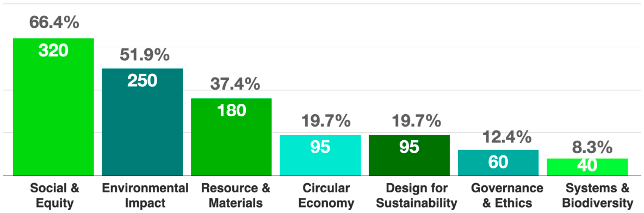This screenshot has width=644, height=213.
Task: Click the Systems & Biodiversity axis label
Action: [x=597, y=196]
